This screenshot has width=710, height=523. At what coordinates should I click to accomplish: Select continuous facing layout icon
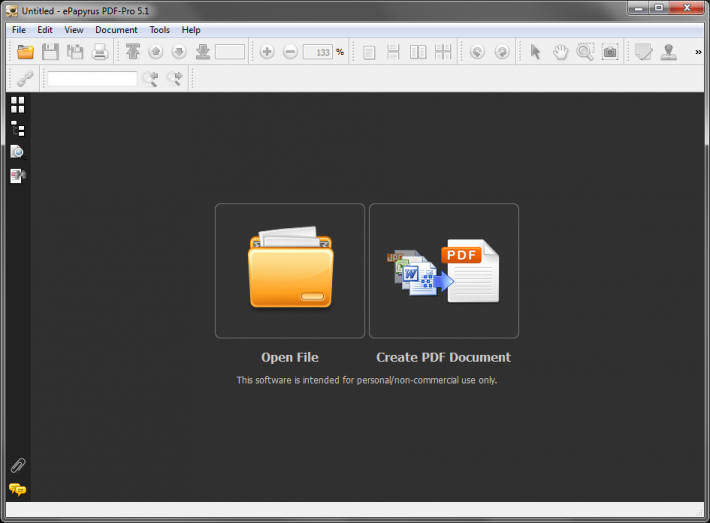click(x=443, y=52)
